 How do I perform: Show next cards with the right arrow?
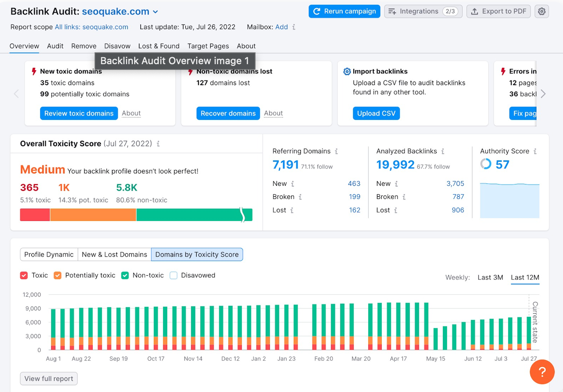point(543,94)
